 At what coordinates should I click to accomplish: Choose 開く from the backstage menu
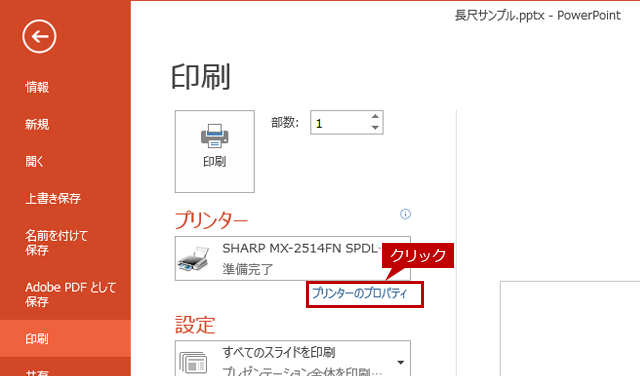coord(34,161)
